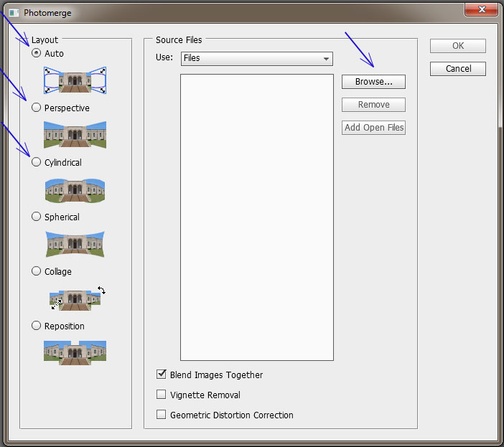Click inside the source files list box
Screen dimensions: 504x447
(x=257, y=217)
